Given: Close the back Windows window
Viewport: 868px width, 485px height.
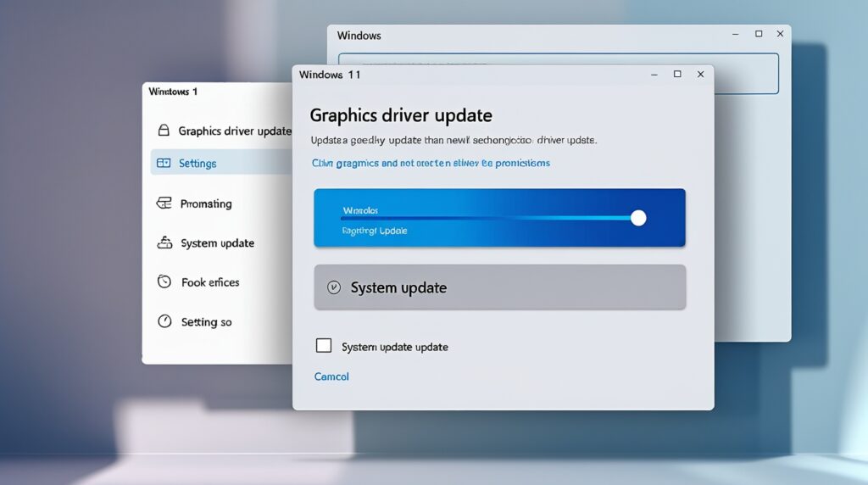Looking at the screenshot, I should pos(780,34).
